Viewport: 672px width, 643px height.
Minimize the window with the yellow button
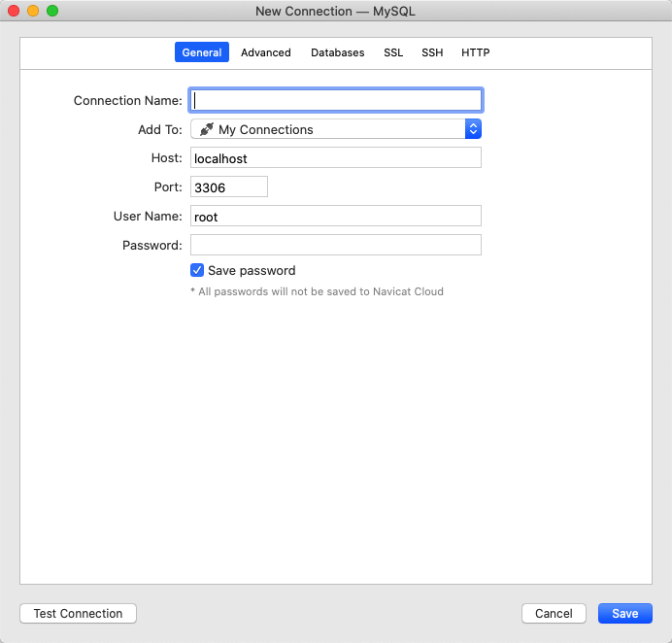coord(33,11)
